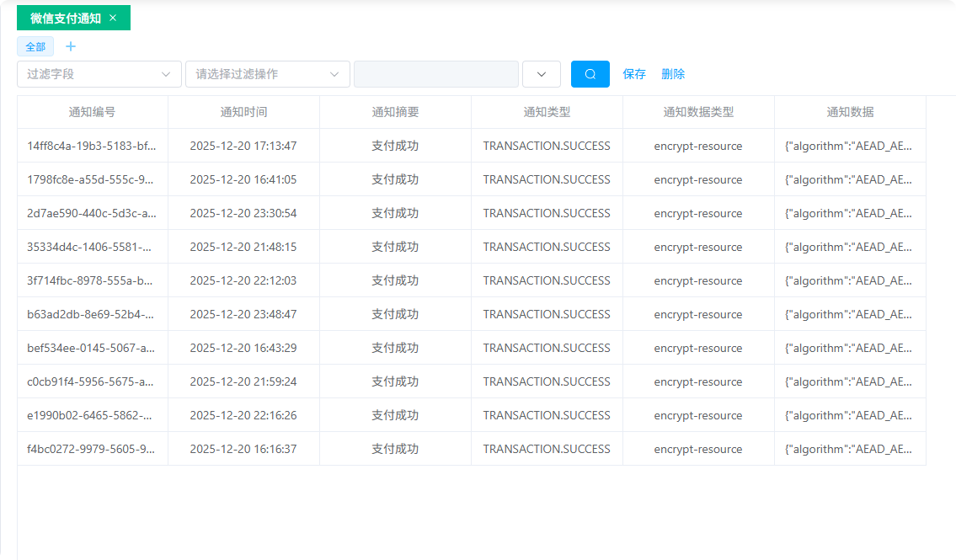Viewport: 956px width, 560px height.
Task: Click the 通知编号 column header
Action: coord(92,112)
